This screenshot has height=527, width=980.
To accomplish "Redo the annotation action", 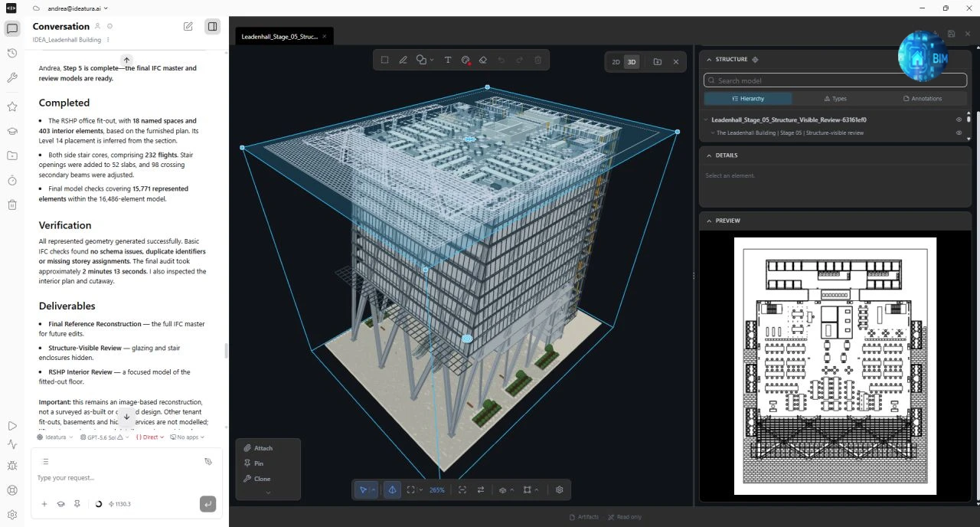I will click(519, 60).
